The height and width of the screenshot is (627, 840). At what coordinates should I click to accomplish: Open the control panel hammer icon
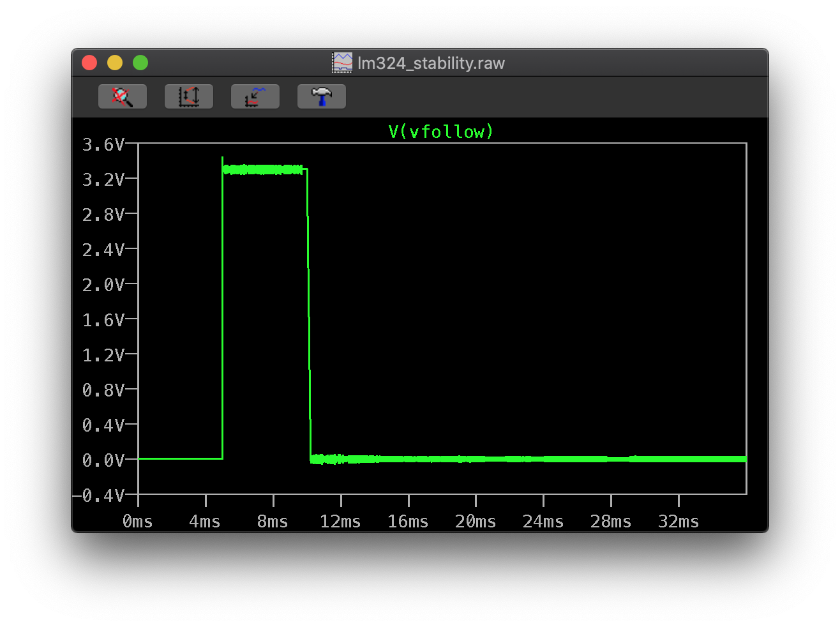(322, 96)
